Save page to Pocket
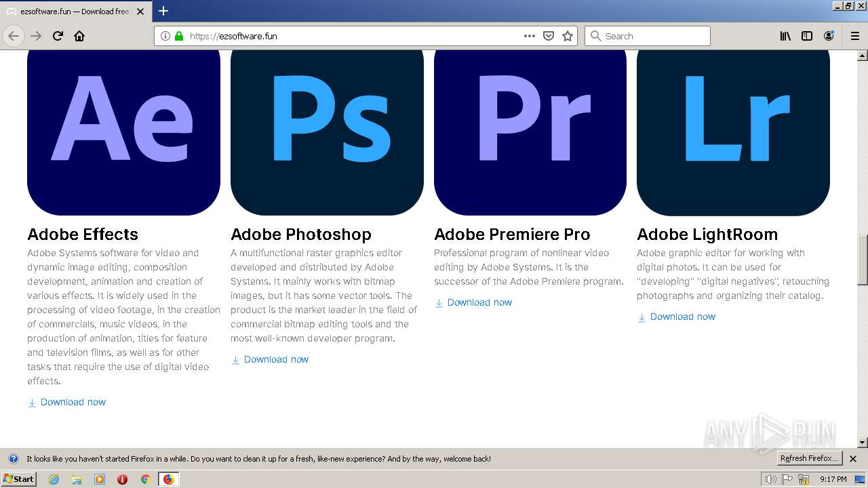The width and height of the screenshot is (868, 488). 549,36
